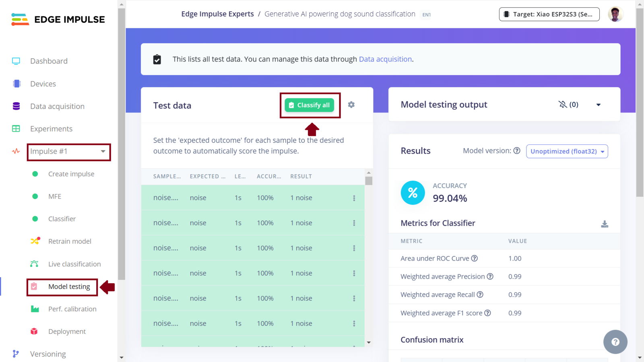Go to Data acquisition in sidebar
This screenshot has width=644, height=362.
pos(57,106)
